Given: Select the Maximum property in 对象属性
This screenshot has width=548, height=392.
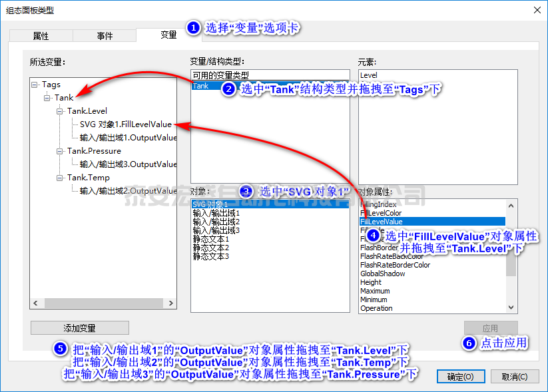Looking at the screenshot, I should tap(375, 291).
